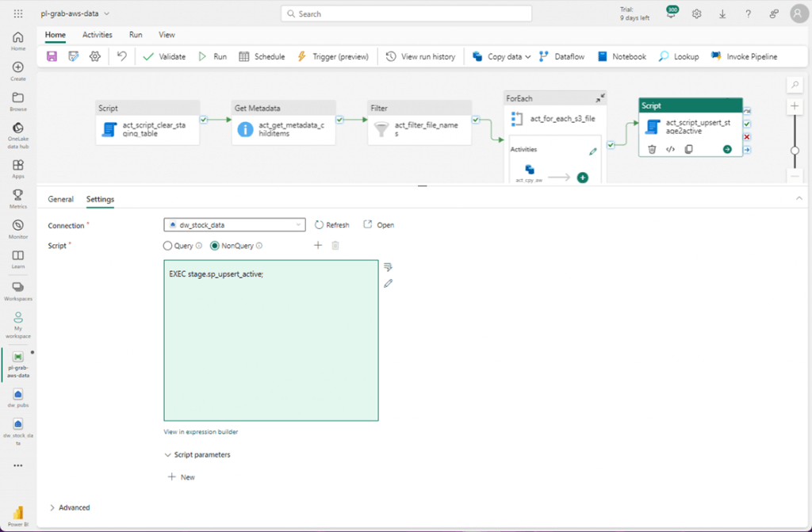Expand the Script parameters section

(198, 454)
